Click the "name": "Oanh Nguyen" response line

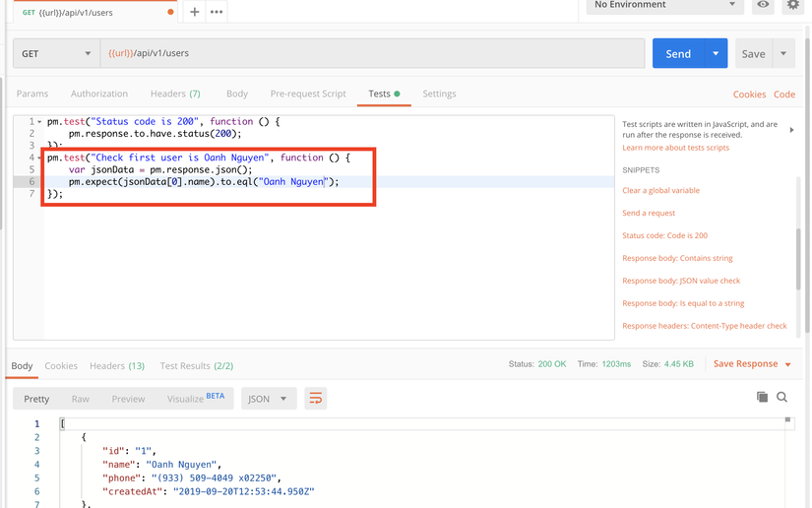(x=161, y=465)
